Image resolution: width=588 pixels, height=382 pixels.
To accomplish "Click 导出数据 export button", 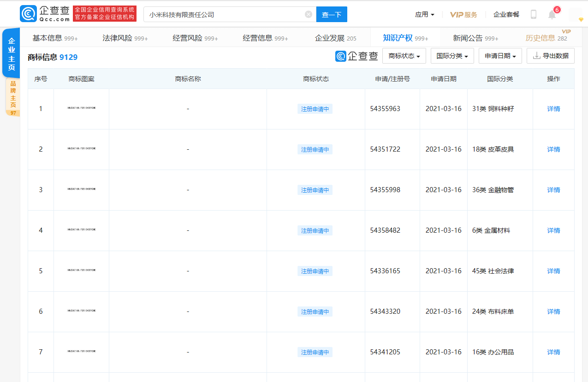I will 551,56.
